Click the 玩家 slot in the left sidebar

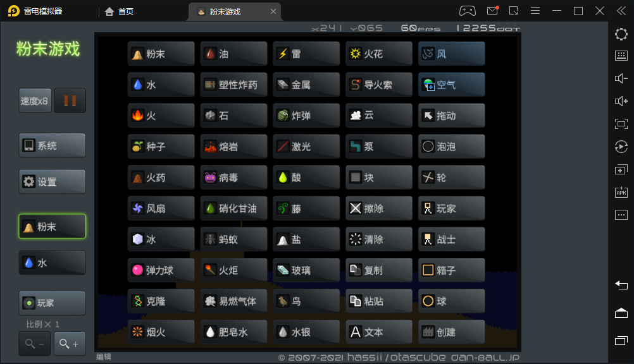52,303
